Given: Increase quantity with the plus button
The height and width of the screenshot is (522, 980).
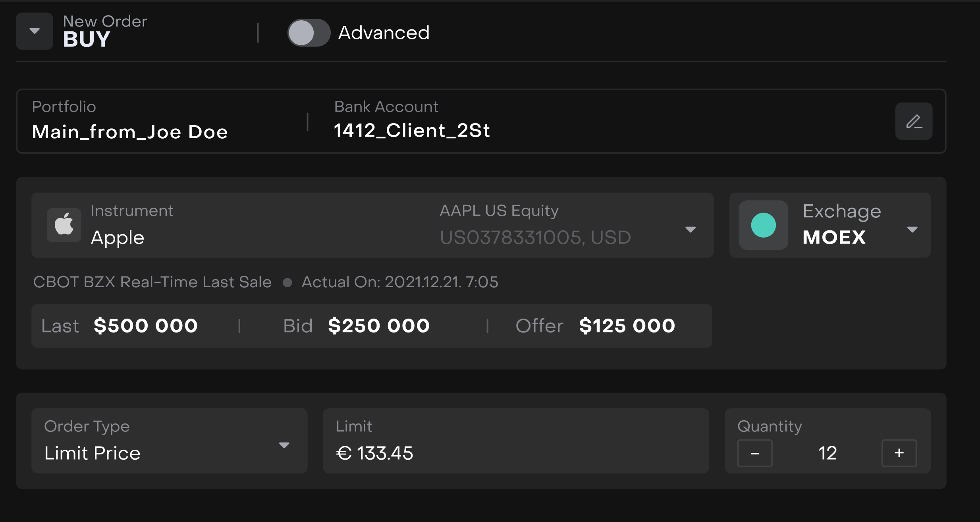Looking at the screenshot, I should [x=899, y=453].
